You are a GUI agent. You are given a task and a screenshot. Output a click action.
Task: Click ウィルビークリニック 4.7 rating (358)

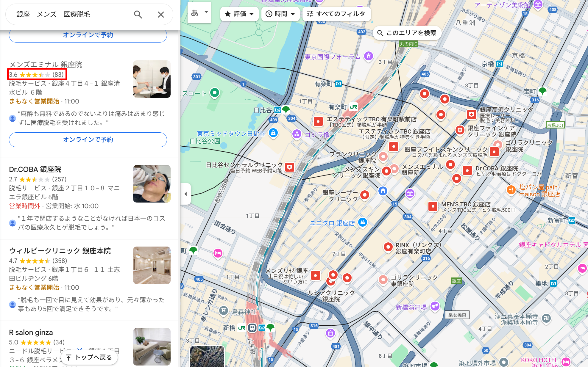pyautogui.click(x=38, y=261)
